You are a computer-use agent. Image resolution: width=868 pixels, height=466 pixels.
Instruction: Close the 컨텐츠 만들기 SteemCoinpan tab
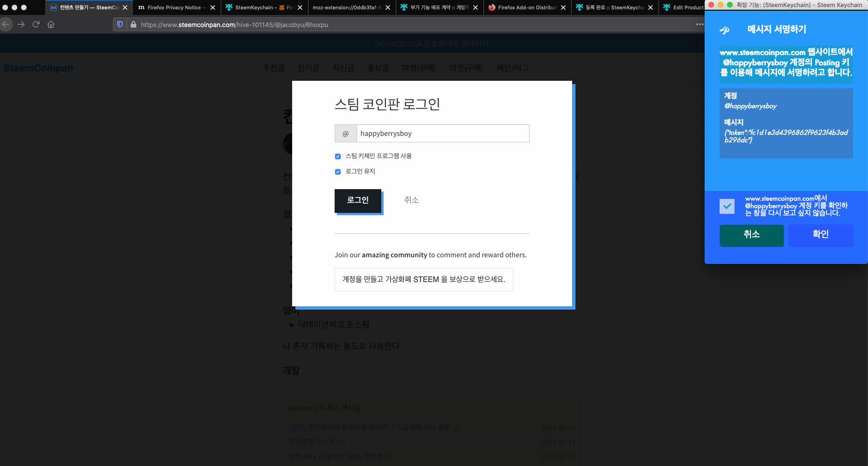[125, 7]
